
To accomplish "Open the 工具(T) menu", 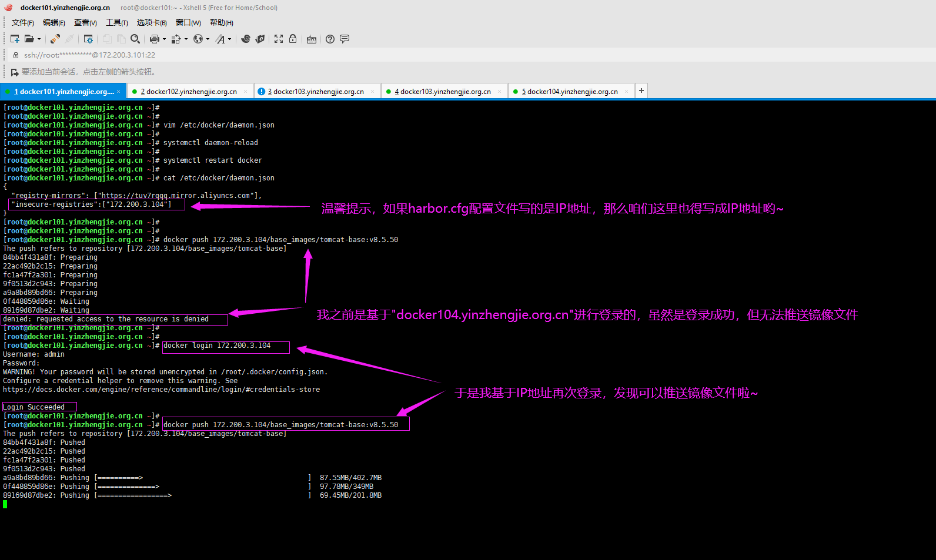I will (x=117, y=22).
